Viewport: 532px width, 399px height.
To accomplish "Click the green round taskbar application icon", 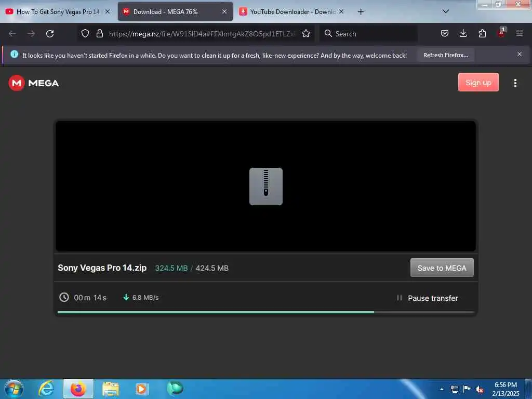I will click(x=175, y=388).
